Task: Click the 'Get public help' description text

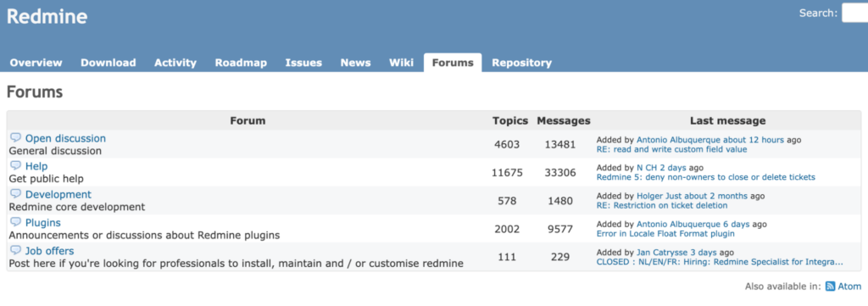Action: 47,179
